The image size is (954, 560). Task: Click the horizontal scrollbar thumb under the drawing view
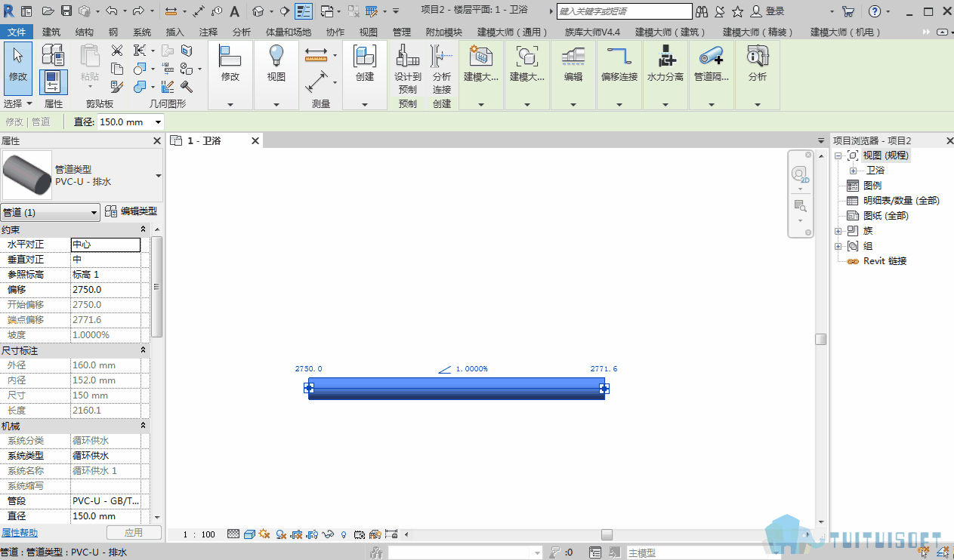(x=607, y=535)
